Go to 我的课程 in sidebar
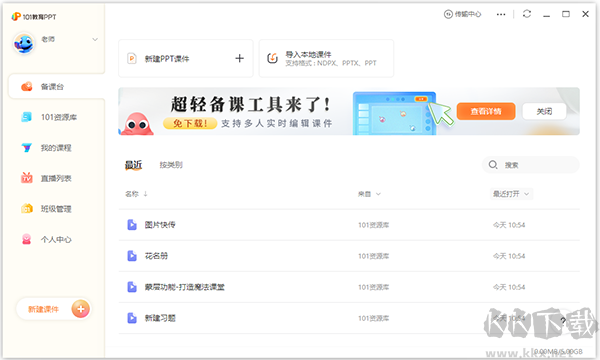The image size is (600, 360). click(56, 148)
